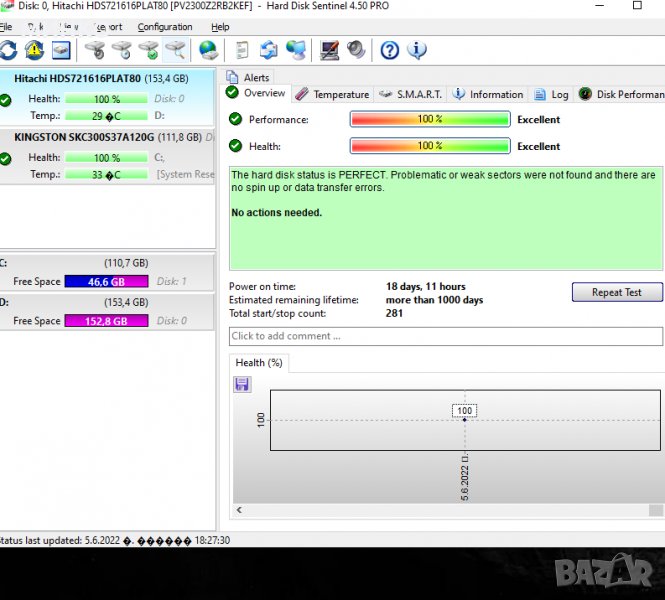
Task: Open the Information tab
Action: pyautogui.click(x=488, y=94)
